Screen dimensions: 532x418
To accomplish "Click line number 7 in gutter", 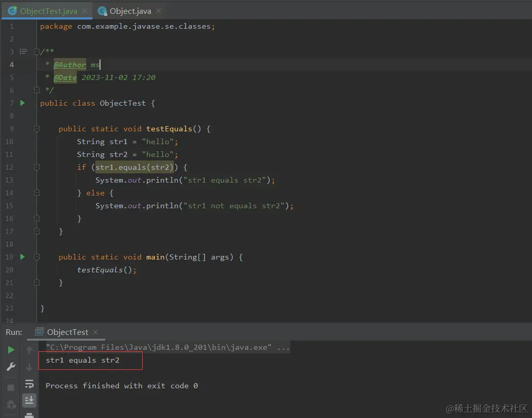I will click(x=11, y=103).
